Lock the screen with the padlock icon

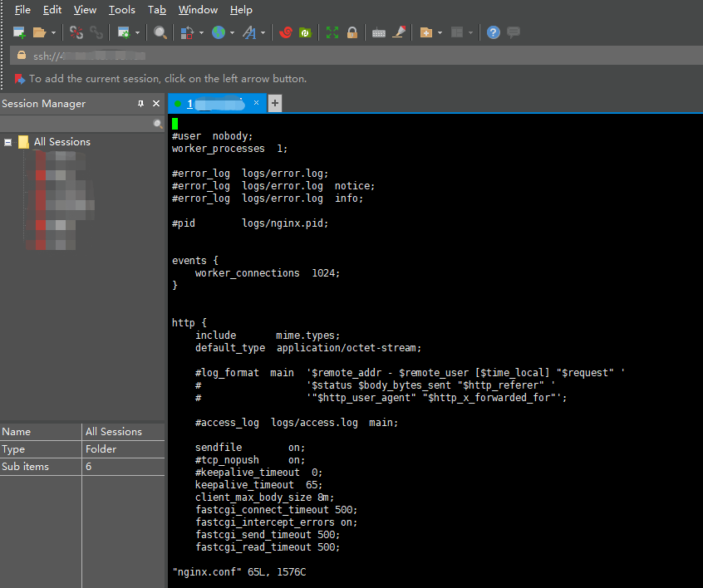click(x=352, y=32)
